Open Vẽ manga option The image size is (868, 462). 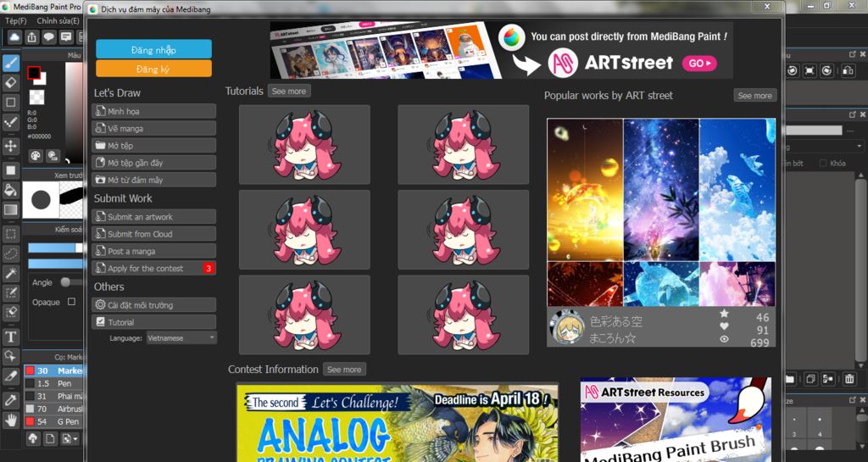pyautogui.click(x=154, y=128)
